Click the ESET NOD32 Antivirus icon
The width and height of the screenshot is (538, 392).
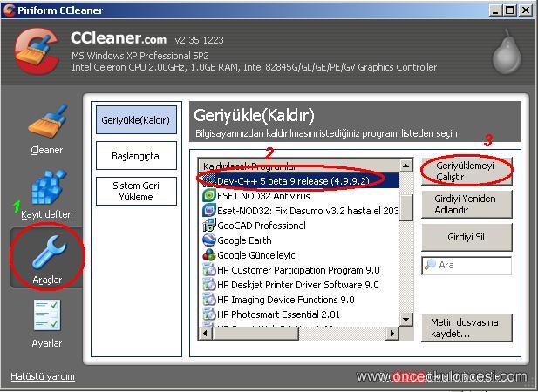tap(209, 196)
